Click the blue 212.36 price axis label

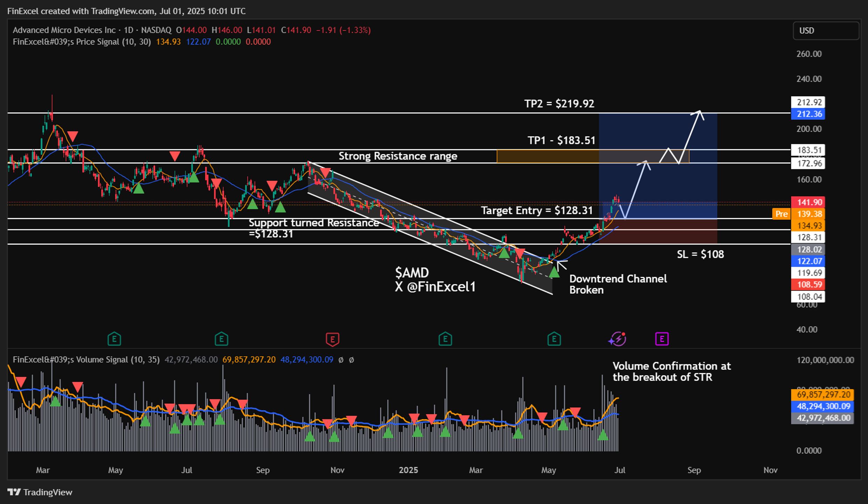(808, 114)
